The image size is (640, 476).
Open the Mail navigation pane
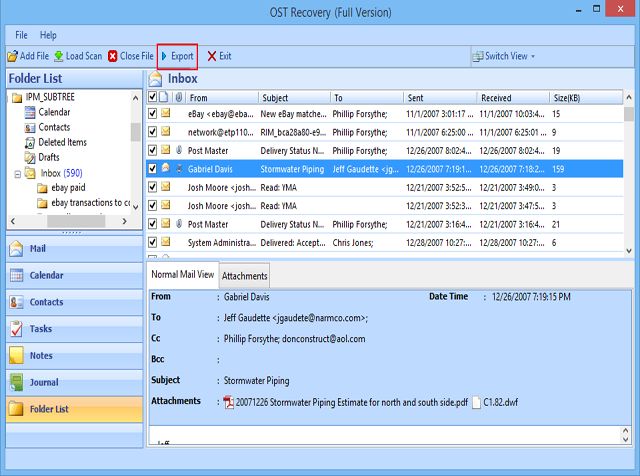tap(74, 249)
